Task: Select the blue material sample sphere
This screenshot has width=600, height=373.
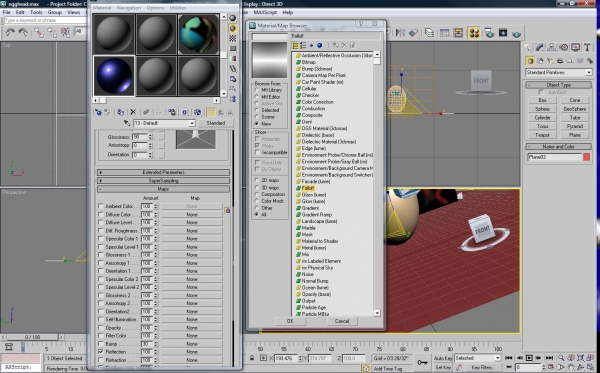Action: [114, 75]
